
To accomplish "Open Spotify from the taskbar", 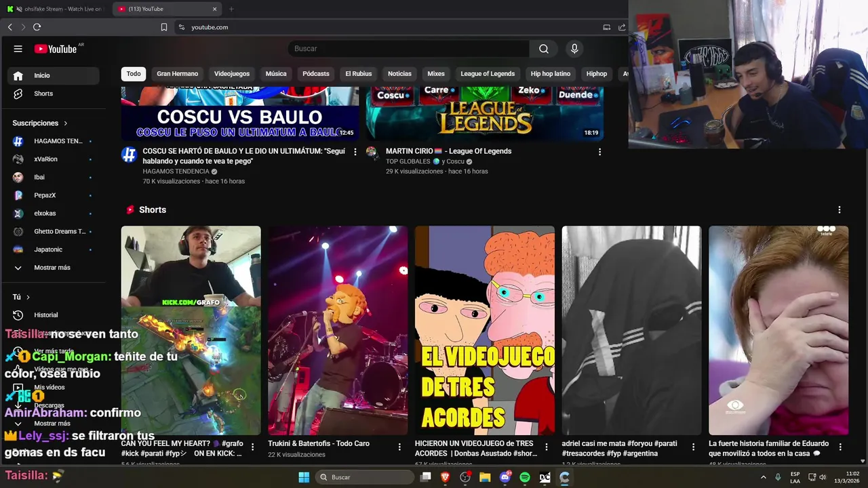I will (525, 477).
